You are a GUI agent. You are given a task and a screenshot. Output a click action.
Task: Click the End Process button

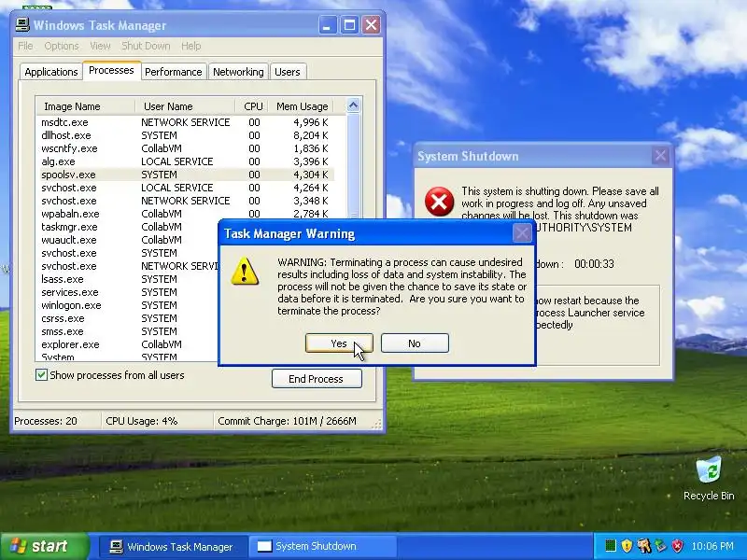click(317, 379)
